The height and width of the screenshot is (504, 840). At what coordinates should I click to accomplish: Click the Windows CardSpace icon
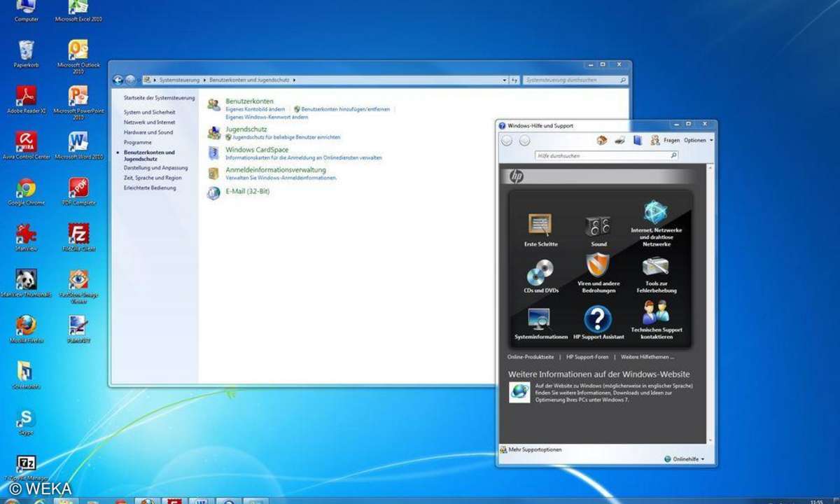click(x=213, y=153)
